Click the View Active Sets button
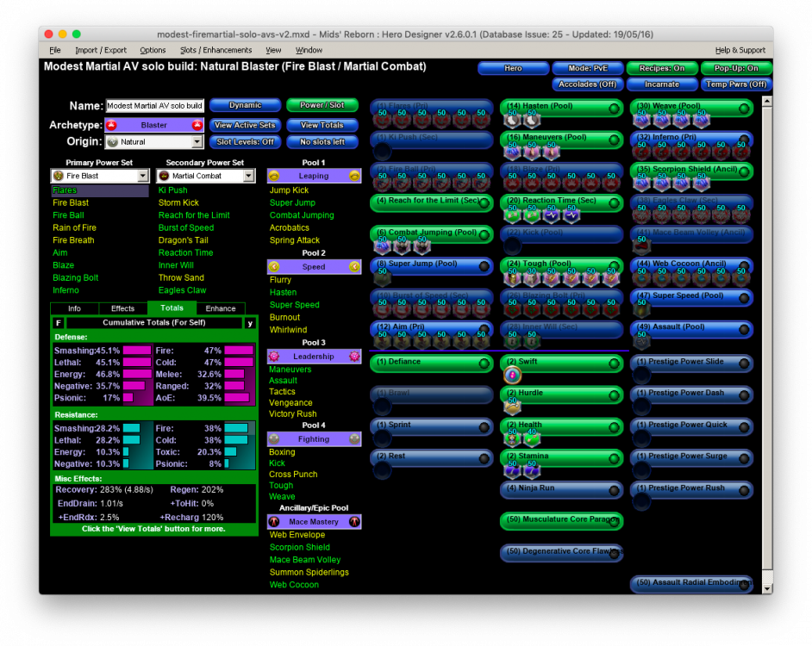Image resolution: width=812 pixels, height=646 pixels. 245,125
